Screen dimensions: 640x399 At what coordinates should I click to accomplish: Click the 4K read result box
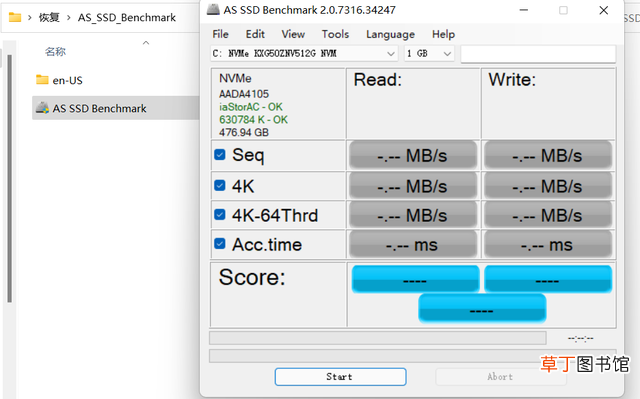413,186
